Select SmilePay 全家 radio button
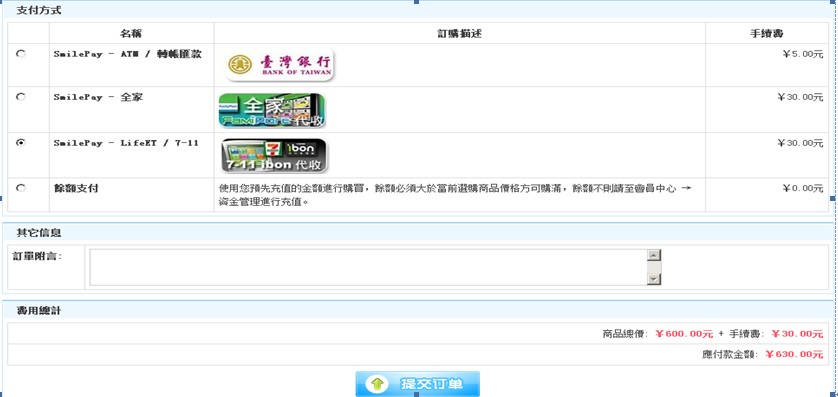Screen dimensions: 838x397 (20, 97)
